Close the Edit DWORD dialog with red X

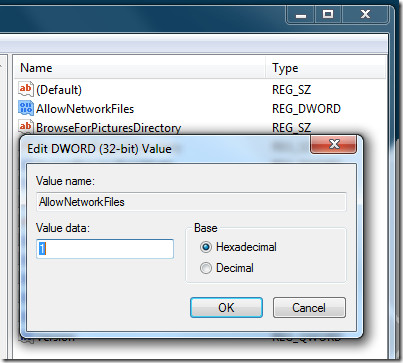[x=333, y=144]
